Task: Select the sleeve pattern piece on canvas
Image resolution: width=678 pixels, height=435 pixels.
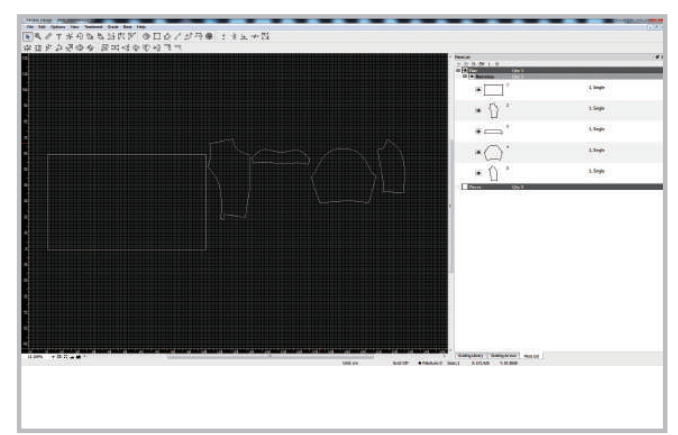Action: tap(344, 176)
